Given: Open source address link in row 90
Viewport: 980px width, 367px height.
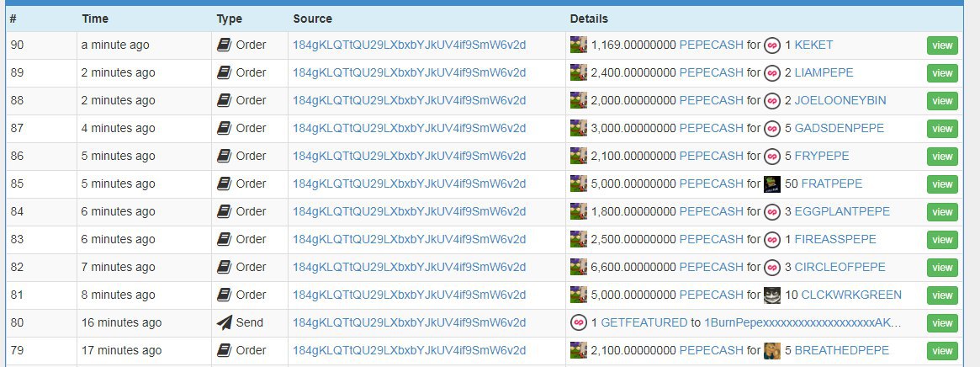Looking at the screenshot, I should (410, 45).
